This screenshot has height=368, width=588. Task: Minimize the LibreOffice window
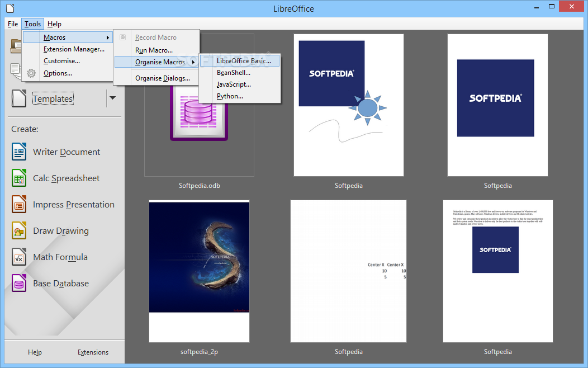537,7
